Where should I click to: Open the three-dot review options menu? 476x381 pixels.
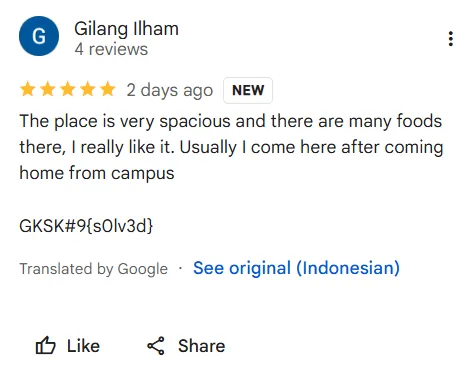[x=451, y=39]
